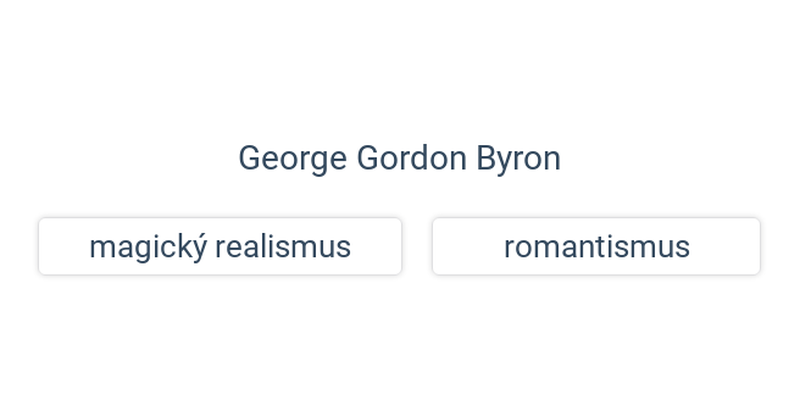Viewport: 800px width, 400px height.
Task: Click the 'George Gordon Byron' prompt text
Action: click(x=399, y=158)
